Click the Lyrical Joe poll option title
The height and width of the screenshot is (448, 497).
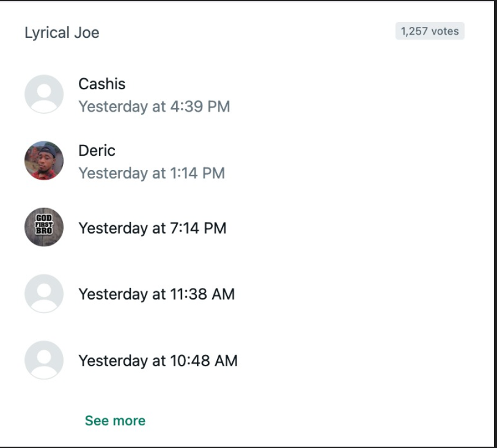pos(62,32)
